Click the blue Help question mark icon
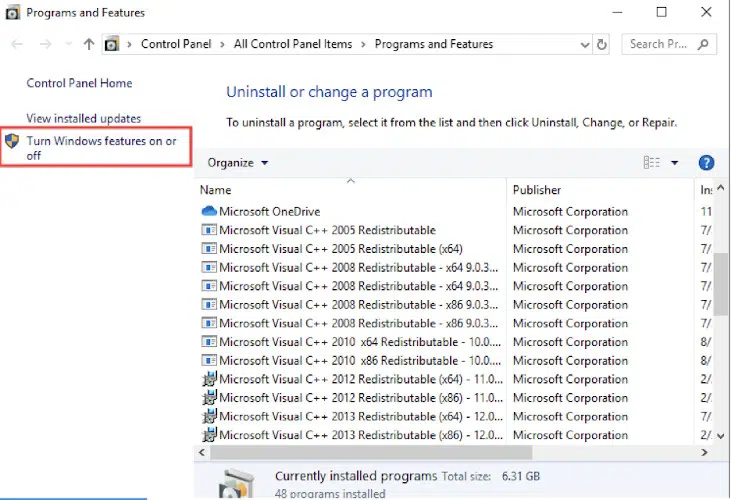Image resolution: width=731 pixels, height=500 pixels. point(706,163)
